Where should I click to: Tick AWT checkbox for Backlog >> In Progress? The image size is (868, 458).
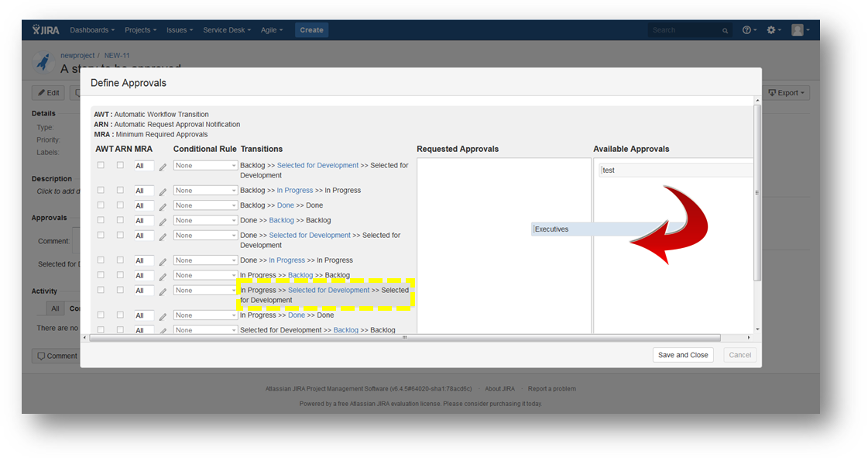pos(101,190)
